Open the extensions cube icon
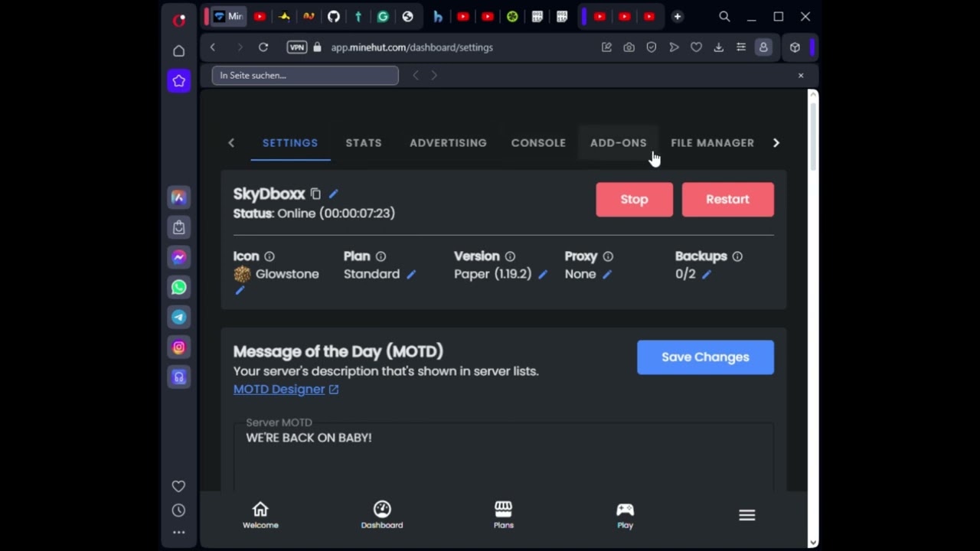 (x=795, y=47)
